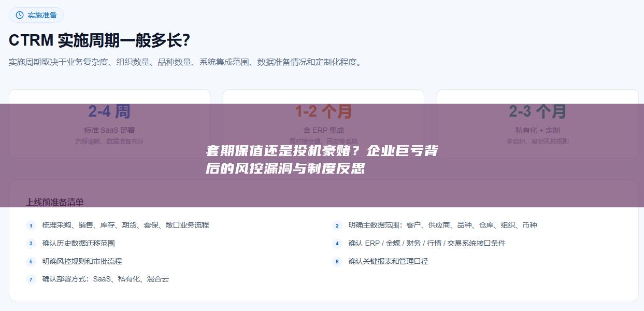Click the 需对接金蝶、用友等系统 note
Viewport: 644px width, 311px height.
coord(323,141)
